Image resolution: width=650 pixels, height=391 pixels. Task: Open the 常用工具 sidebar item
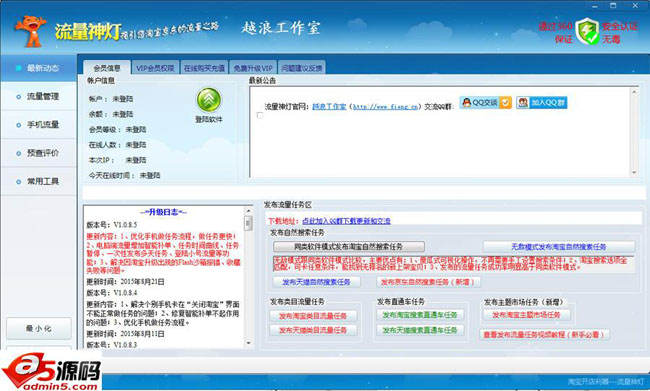coord(38,182)
